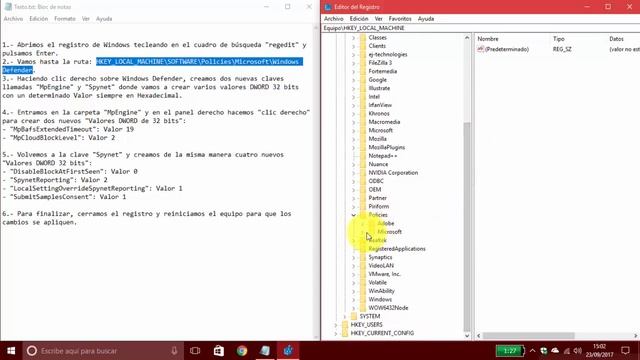Viewport: 640px width, 360px height.
Task: Click the Mozilla folder icon
Action: 363,139
